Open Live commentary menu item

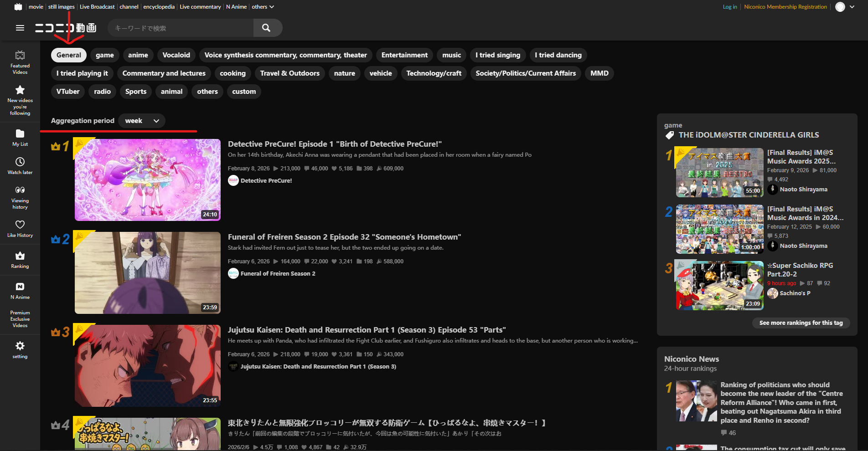(x=201, y=7)
